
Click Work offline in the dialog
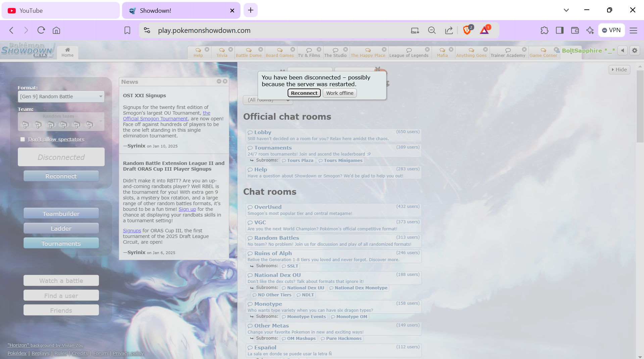(340, 93)
